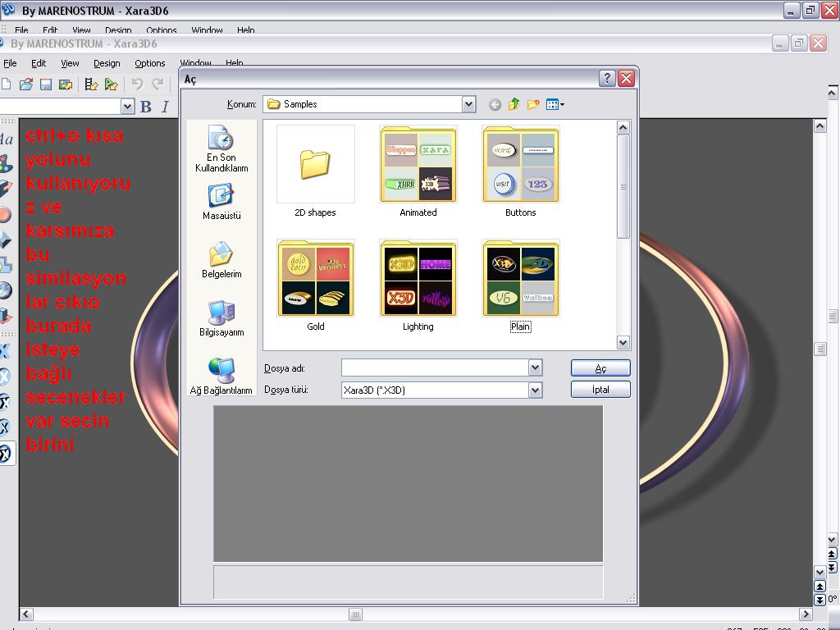
Task: Click the Redo arrow icon
Action: [x=157, y=84]
